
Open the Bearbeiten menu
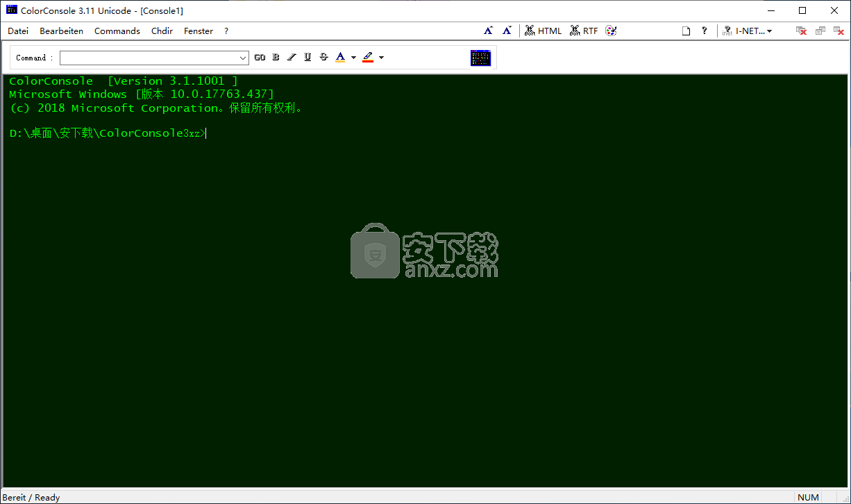coord(61,31)
